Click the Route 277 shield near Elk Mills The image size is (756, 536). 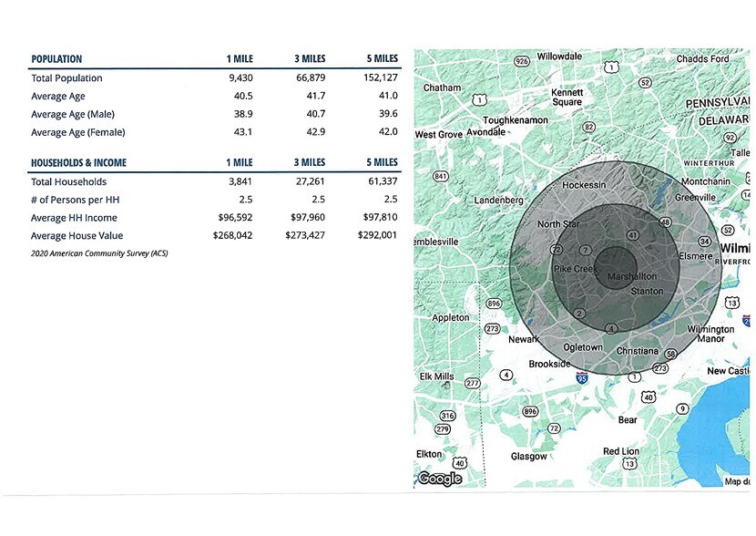point(472,384)
